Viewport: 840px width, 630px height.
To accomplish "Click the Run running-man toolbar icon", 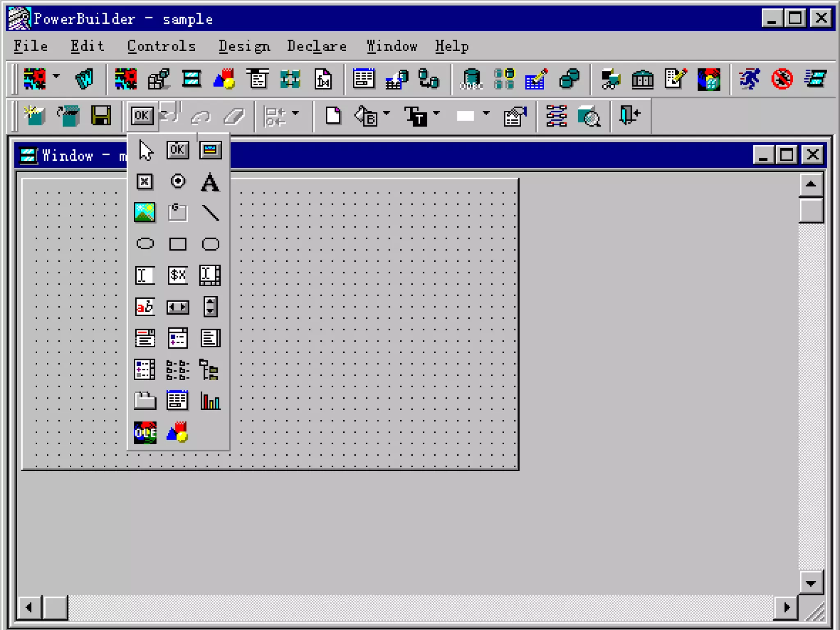I will tap(749, 79).
